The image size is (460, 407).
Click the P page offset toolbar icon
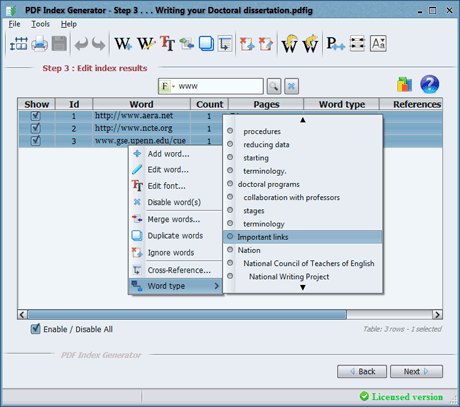point(335,44)
